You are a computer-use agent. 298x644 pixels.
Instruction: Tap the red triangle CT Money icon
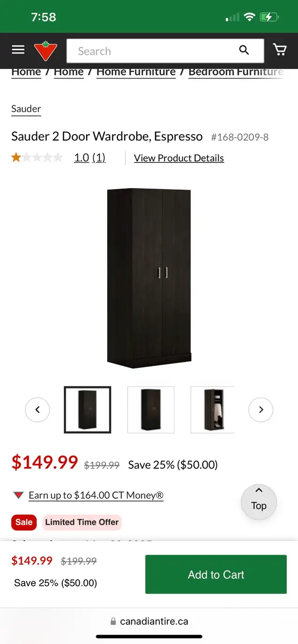pyautogui.click(x=18, y=495)
